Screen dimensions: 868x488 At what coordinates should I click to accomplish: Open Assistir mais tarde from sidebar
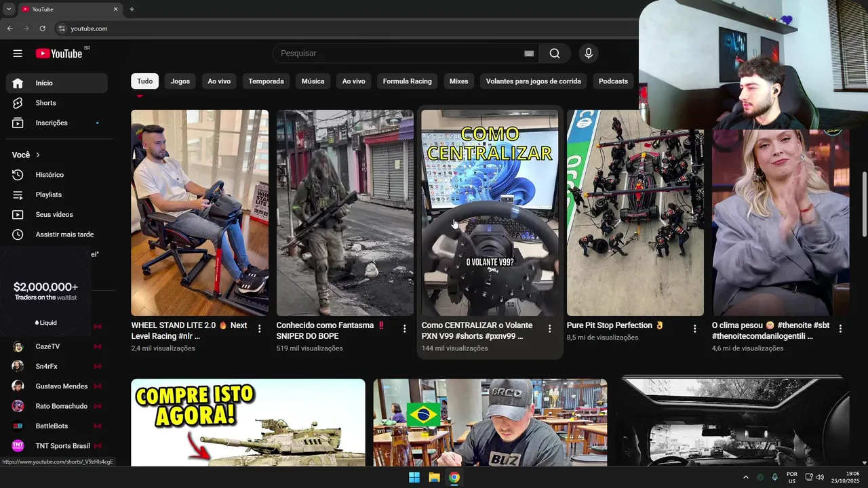pyautogui.click(x=57, y=235)
